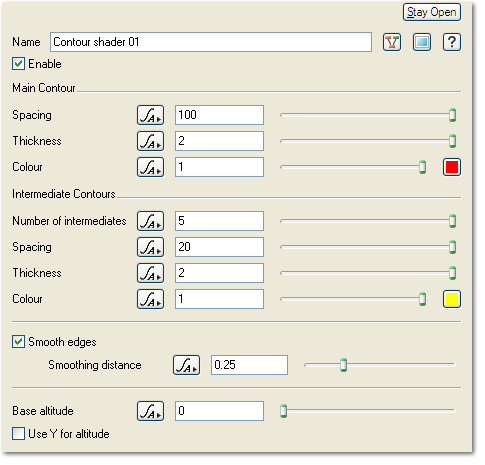Click the Stay Open button
Screen dimensions: 485x465
tap(432, 12)
